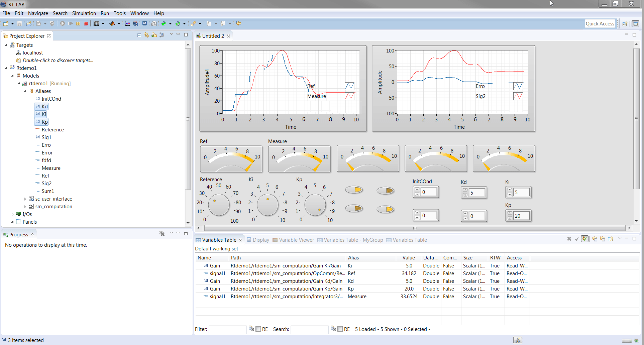The height and width of the screenshot is (345, 644).
Task: Click the yellow back arrow toolbar icon
Action: tap(238, 23)
